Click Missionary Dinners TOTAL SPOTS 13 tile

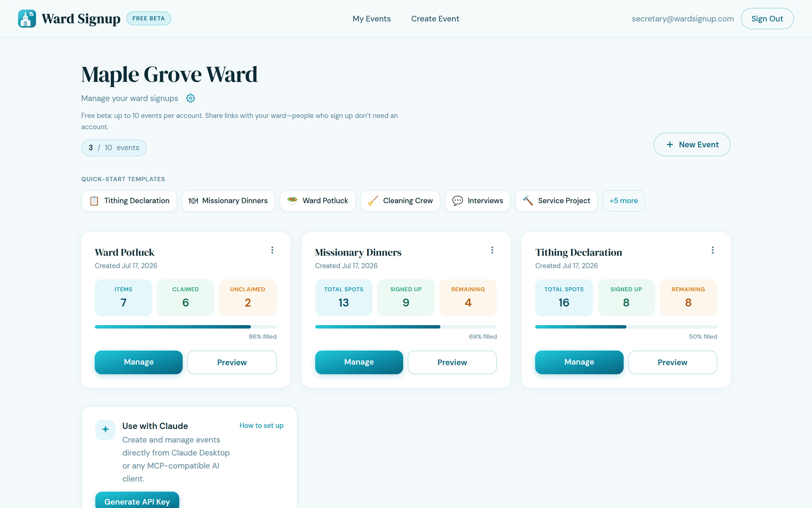(x=344, y=298)
